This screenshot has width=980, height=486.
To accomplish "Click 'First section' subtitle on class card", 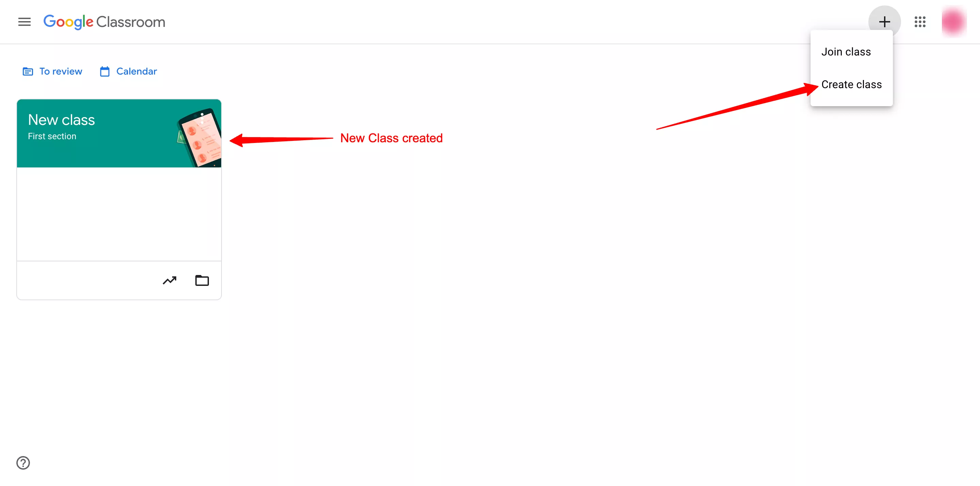I will pyautogui.click(x=52, y=136).
